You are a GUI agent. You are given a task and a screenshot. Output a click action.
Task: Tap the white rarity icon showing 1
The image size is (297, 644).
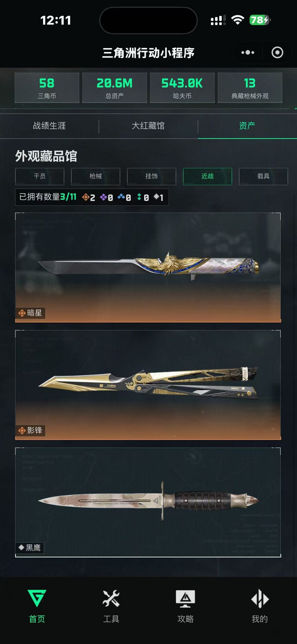click(156, 196)
